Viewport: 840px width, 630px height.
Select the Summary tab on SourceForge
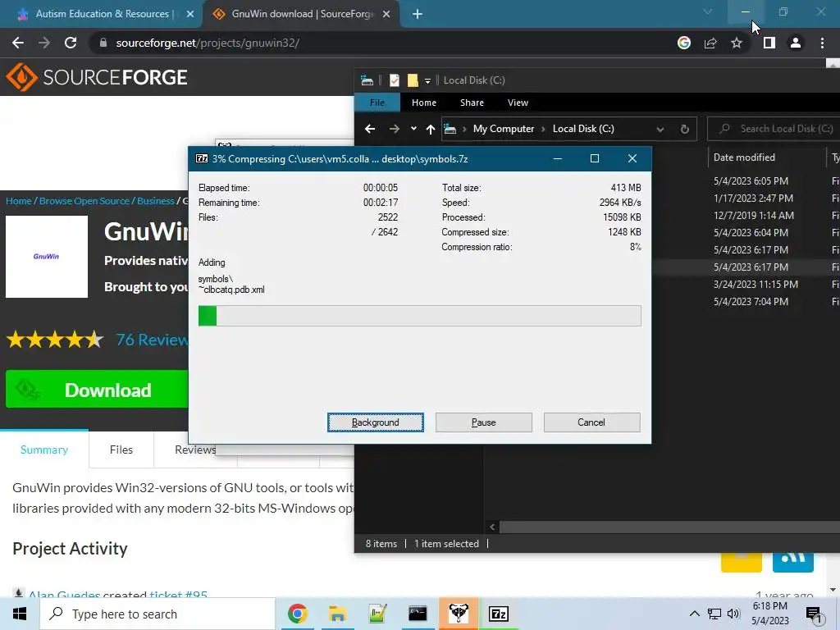(44, 450)
